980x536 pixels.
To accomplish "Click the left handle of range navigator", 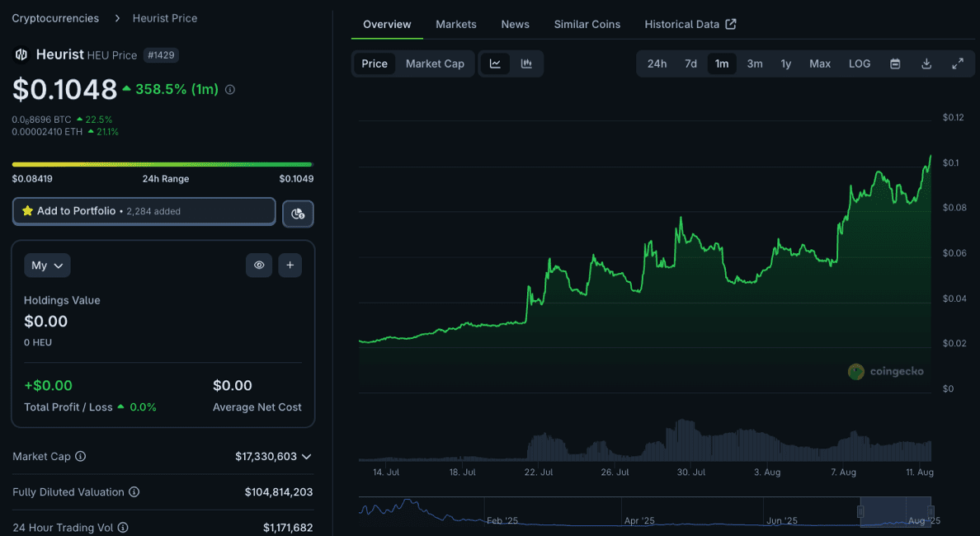I will click(x=860, y=512).
